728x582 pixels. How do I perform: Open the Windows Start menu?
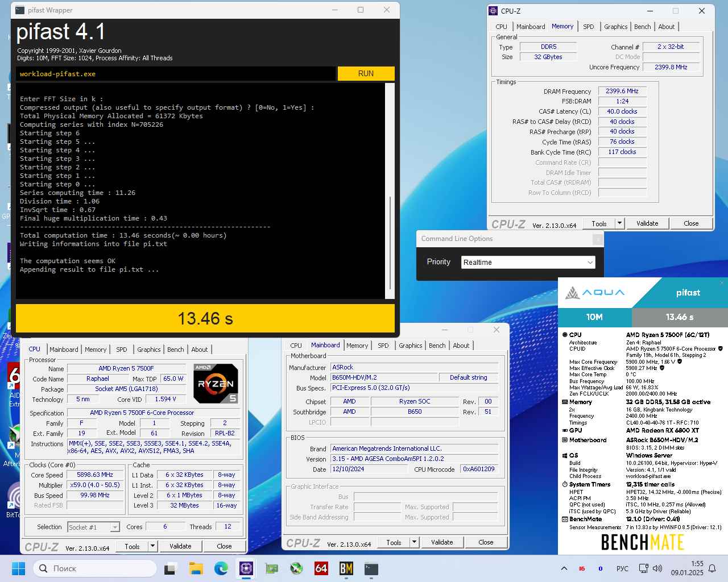pyautogui.click(x=19, y=568)
